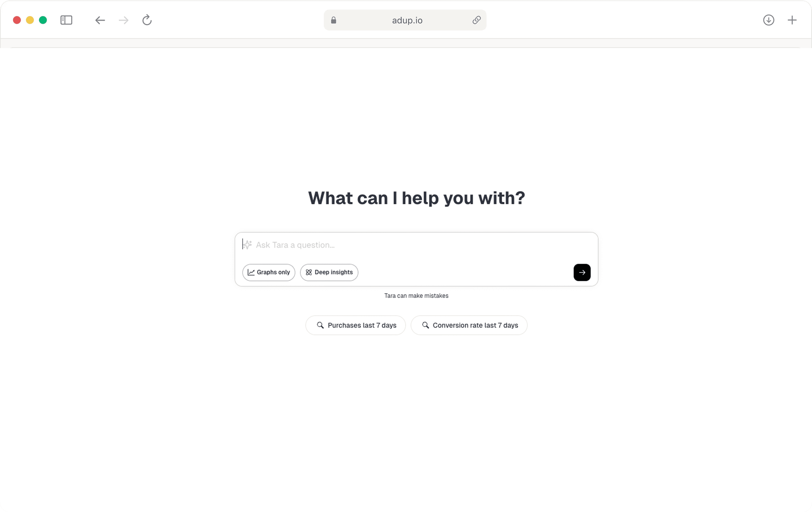This screenshot has height=512, width=812.
Task: Submit question with the black arrow button
Action: click(582, 272)
